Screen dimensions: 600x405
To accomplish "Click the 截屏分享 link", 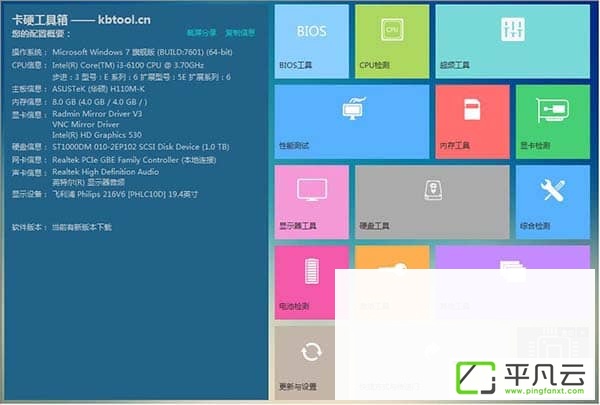I will coord(201,33).
